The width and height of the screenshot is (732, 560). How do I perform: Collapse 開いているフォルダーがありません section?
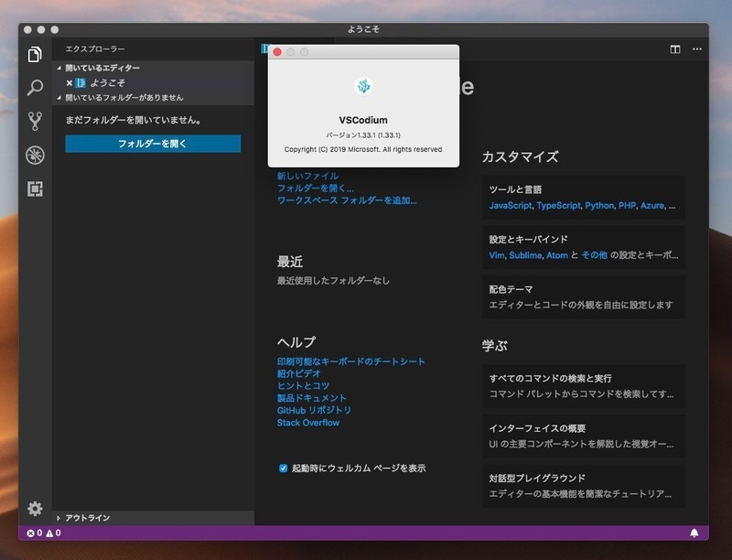tap(60, 97)
